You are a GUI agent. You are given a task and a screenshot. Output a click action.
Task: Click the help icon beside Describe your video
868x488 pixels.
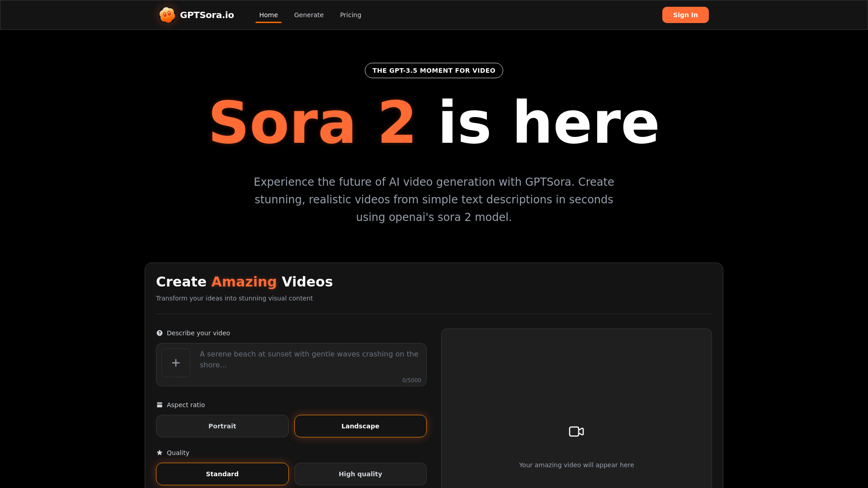[x=160, y=333]
